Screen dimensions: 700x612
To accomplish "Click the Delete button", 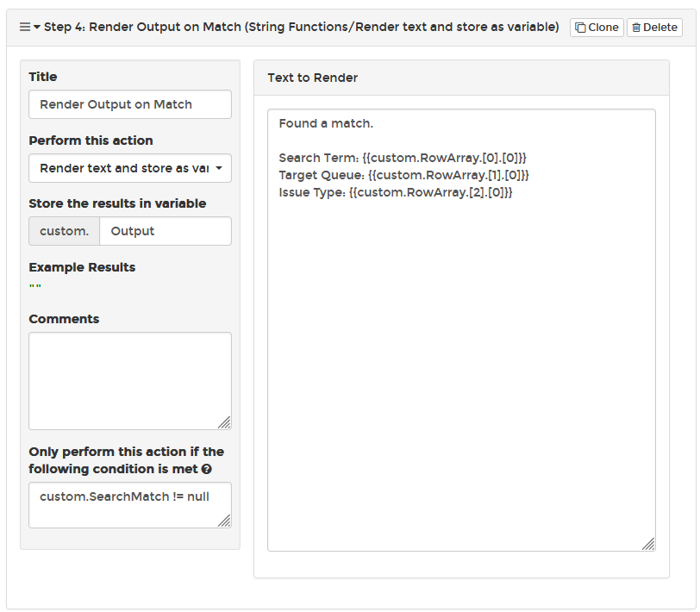I will 654,28.
